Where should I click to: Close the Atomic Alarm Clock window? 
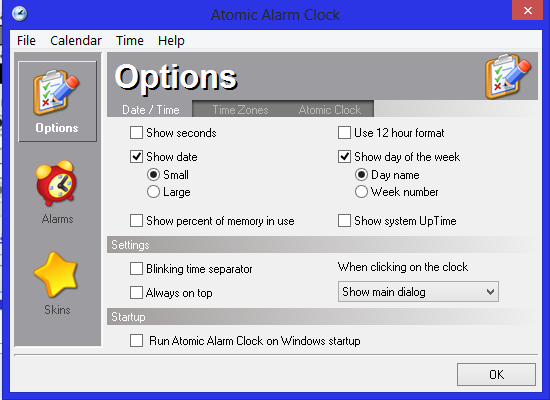tap(528, 11)
